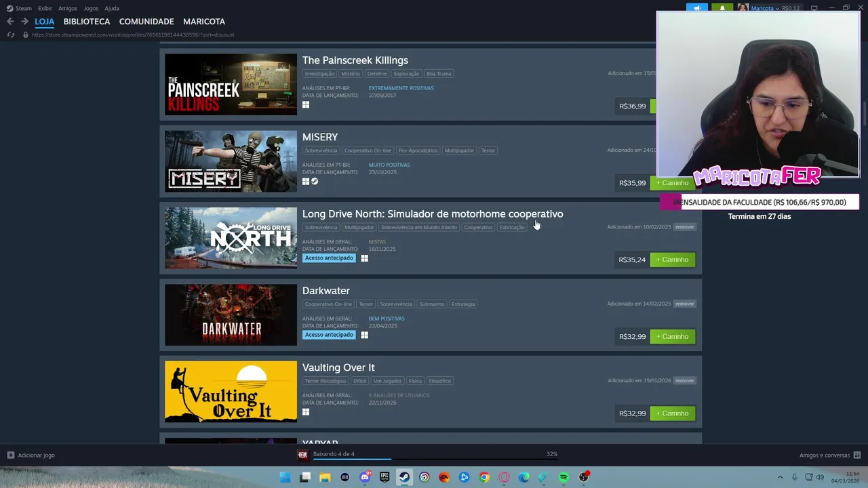Viewport: 868px width, 488px height.
Task: Open the Windows Start menu
Action: click(x=285, y=477)
